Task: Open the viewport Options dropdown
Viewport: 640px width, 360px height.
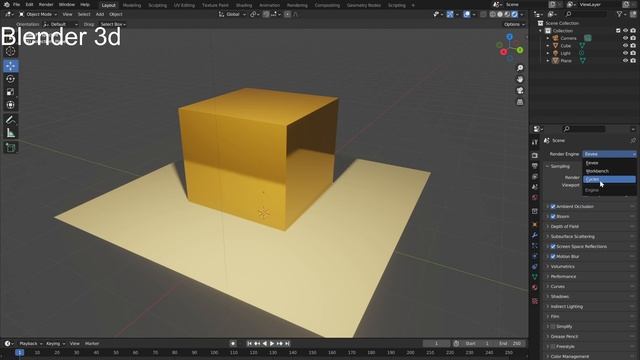Action: (514, 24)
